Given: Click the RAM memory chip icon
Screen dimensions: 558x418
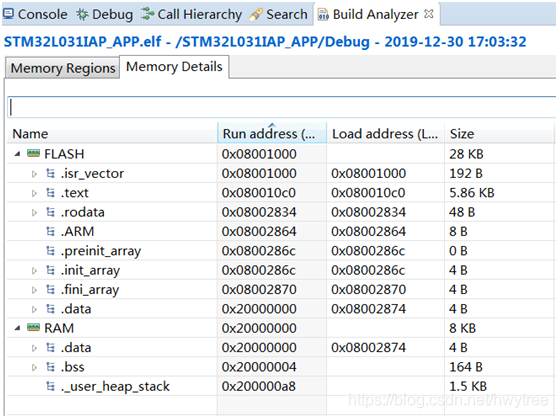Looking at the screenshot, I should pos(33,327).
